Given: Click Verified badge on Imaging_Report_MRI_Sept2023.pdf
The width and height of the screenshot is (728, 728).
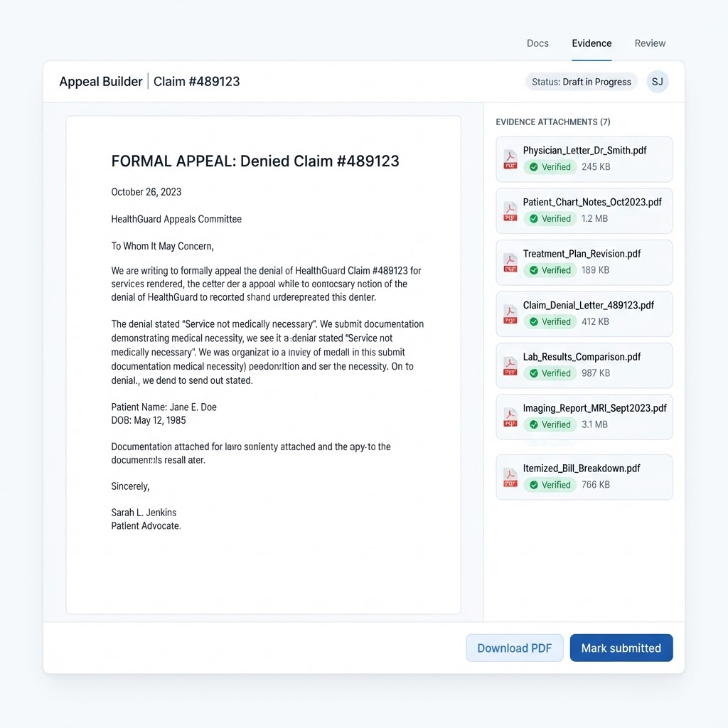Looking at the screenshot, I should pyautogui.click(x=550, y=424).
